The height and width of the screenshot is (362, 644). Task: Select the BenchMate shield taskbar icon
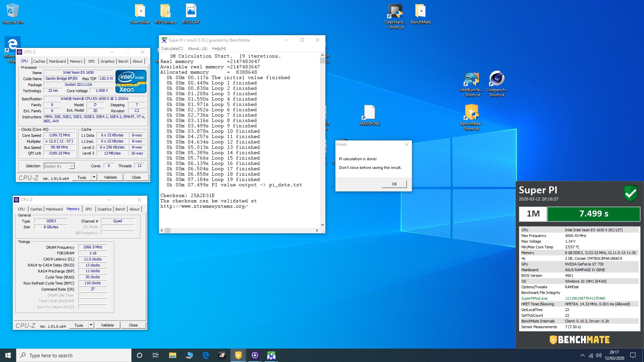tap(238, 355)
